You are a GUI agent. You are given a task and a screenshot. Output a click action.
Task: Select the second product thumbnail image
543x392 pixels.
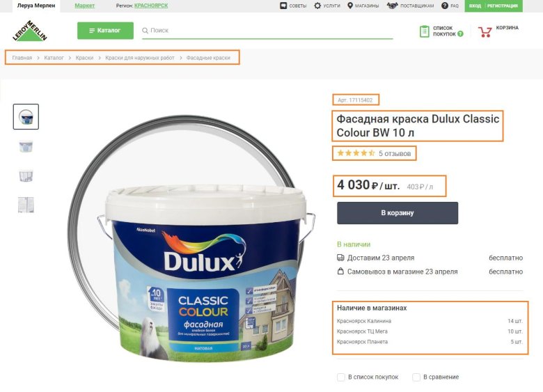coord(26,147)
